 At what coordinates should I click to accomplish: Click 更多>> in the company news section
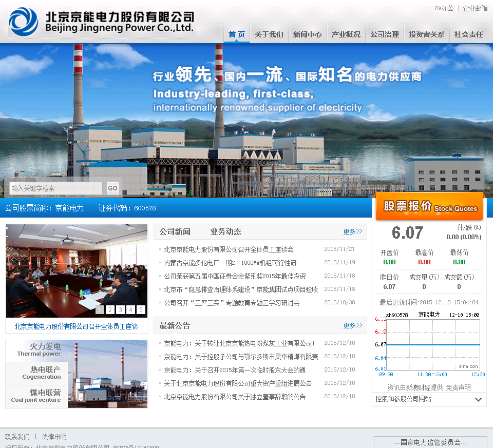(352, 231)
